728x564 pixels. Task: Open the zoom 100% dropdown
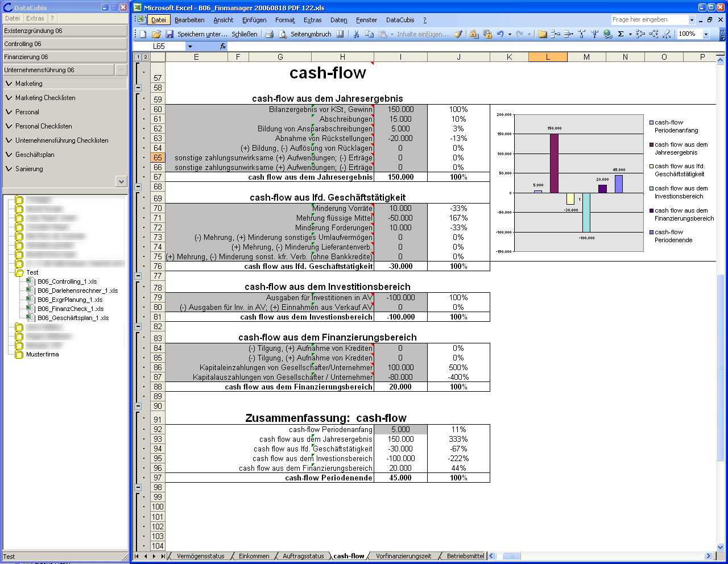pos(706,34)
